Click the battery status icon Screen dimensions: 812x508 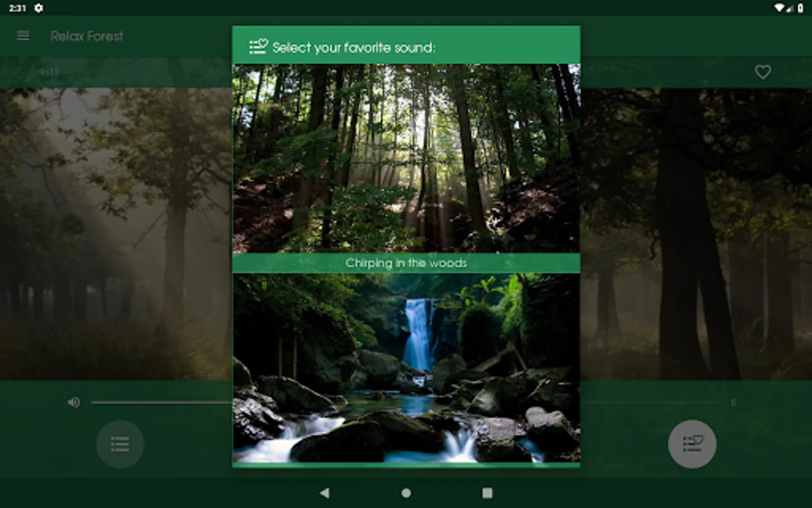800,8
